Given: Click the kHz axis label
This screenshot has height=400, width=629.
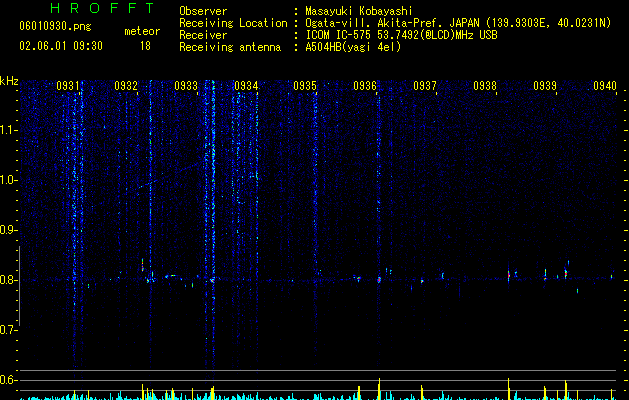Looking at the screenshot, I should tap(9, 81).
